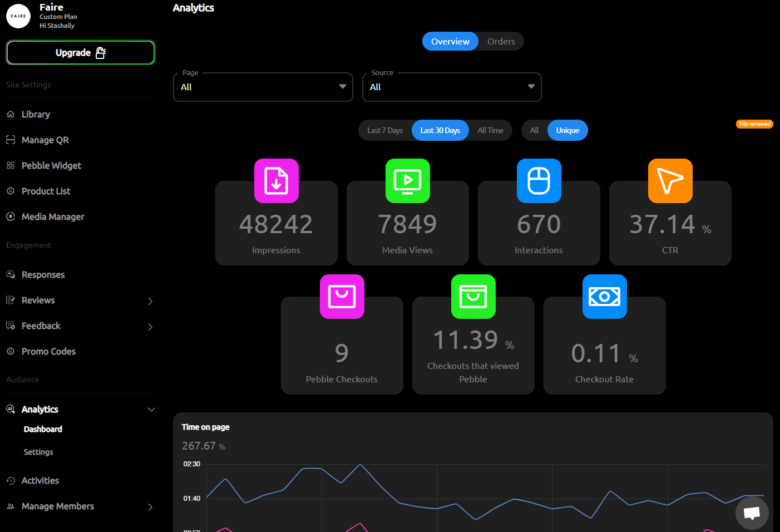Open the Pebble Widget panel
780x532 pixels.
(x=50, y=165)
